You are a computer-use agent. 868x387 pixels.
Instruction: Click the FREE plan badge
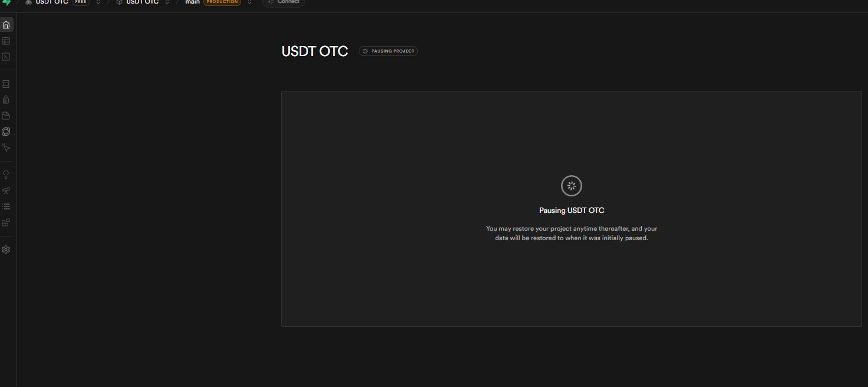81,2
